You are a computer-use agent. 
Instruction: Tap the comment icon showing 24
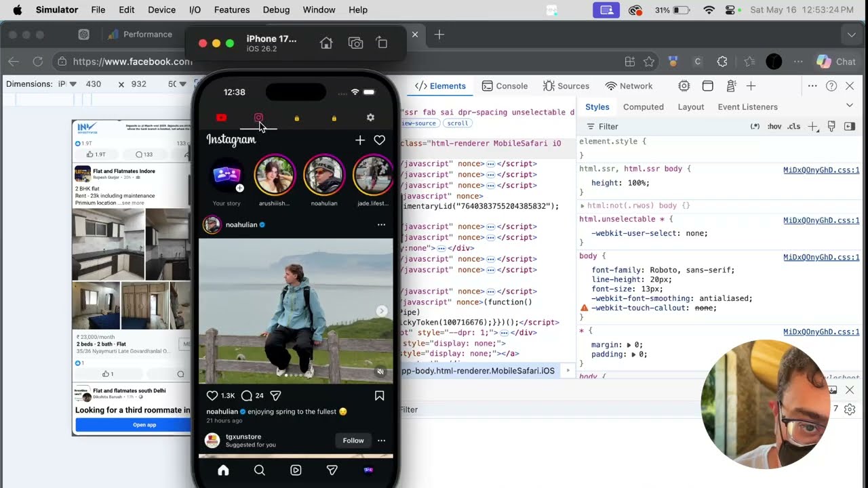pos(247,396)
